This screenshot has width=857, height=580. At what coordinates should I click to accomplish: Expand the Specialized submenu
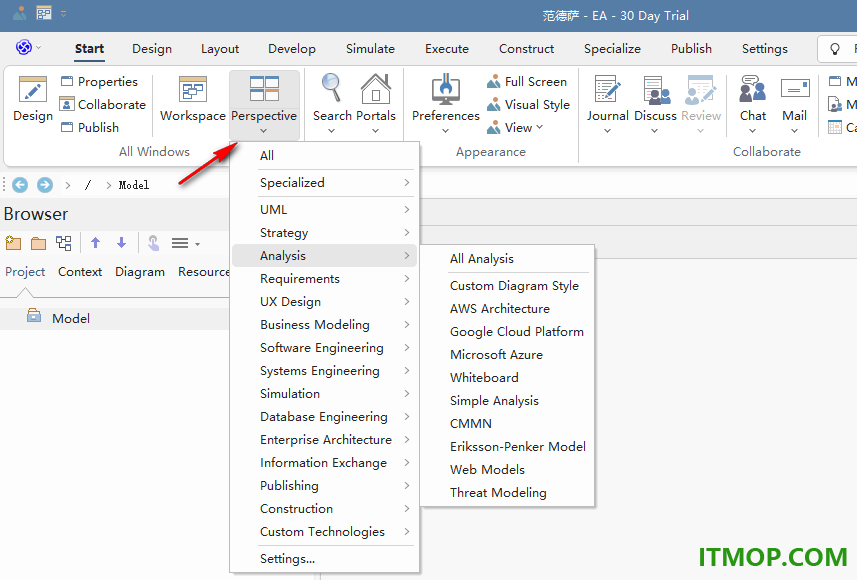click(325, 183)
